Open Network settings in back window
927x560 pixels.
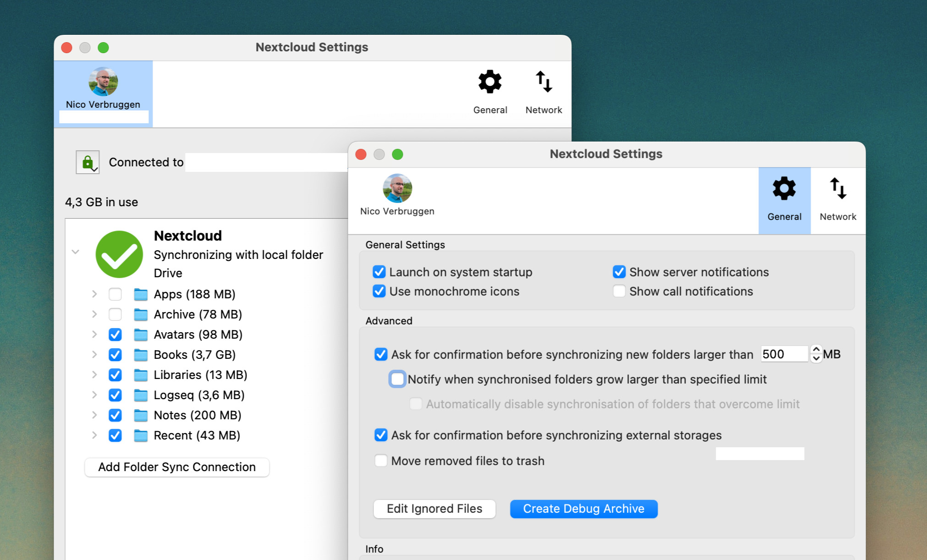tap(543, 93)
